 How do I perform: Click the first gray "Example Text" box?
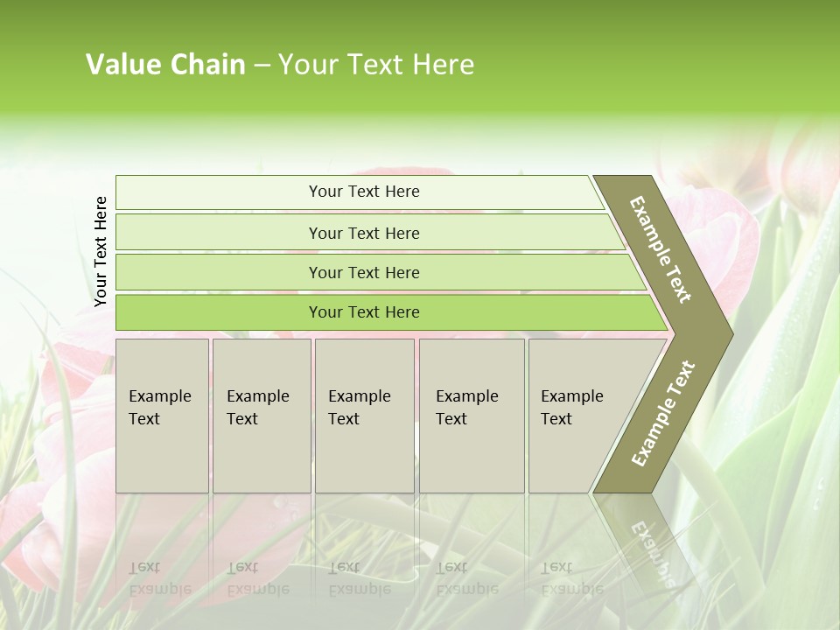pyautogui.click(x=162, y=415)
